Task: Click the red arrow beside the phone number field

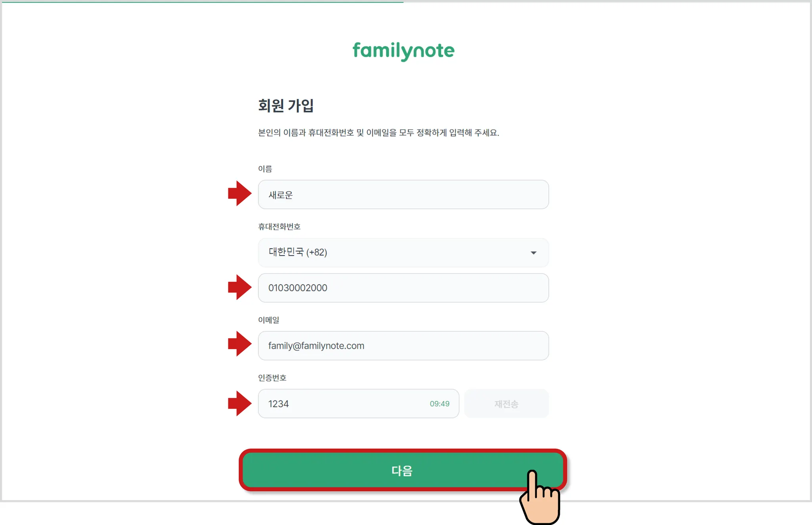Action: pos(239,287)
